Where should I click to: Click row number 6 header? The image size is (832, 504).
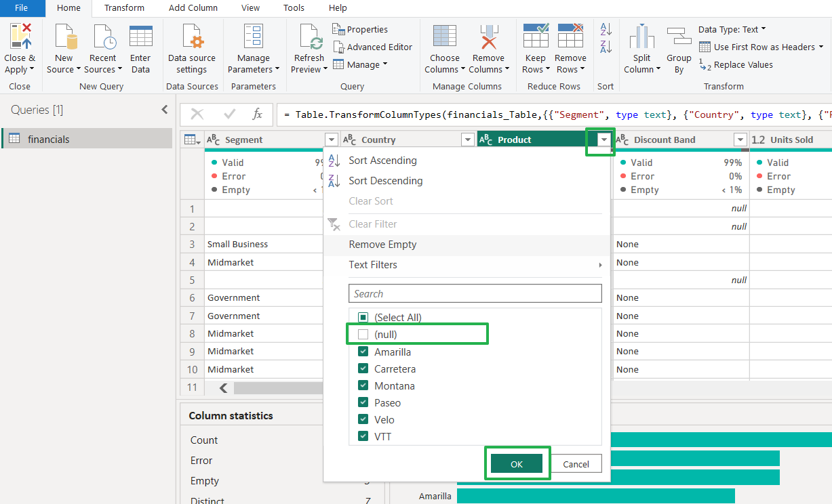coord(193,298)
